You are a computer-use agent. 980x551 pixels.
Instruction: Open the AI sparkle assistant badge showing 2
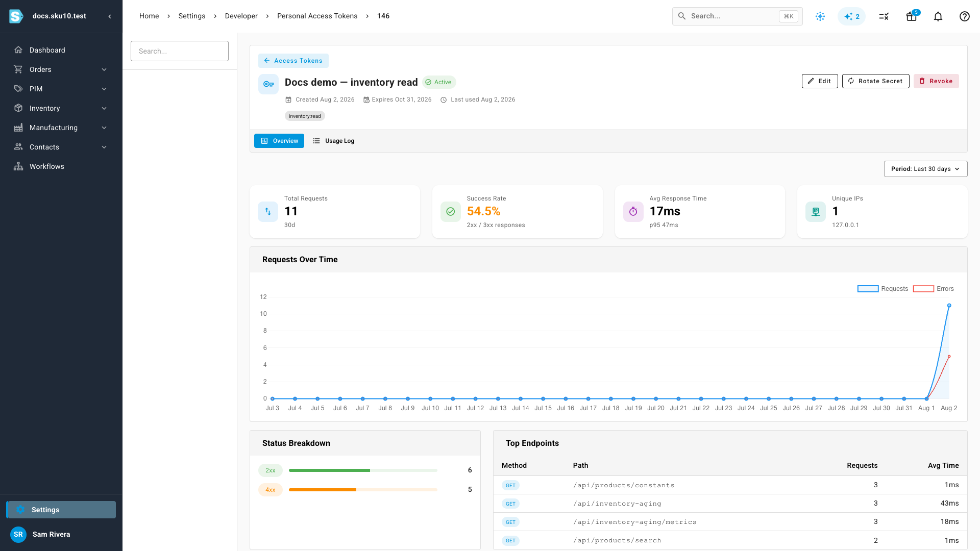[x=852, y=16]
